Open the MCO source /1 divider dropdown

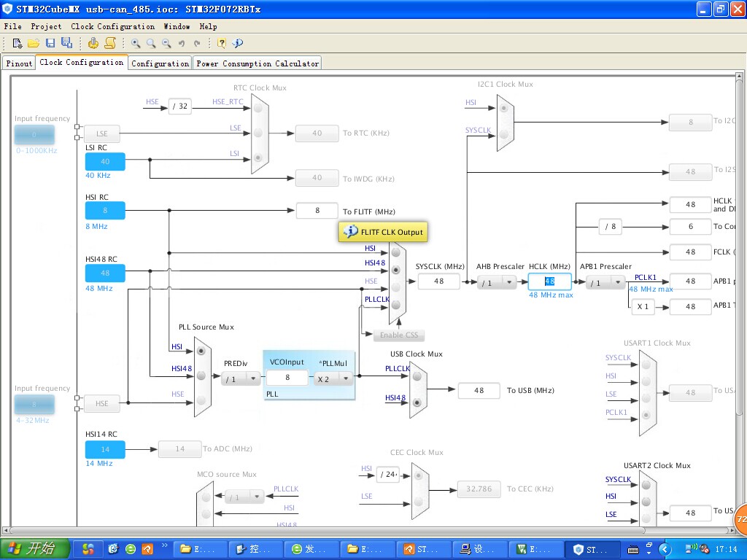(244, 497)
